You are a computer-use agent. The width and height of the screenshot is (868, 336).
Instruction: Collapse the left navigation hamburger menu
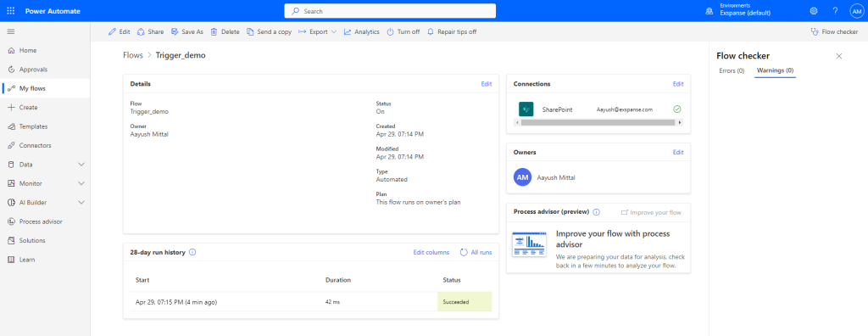(11, 31)
